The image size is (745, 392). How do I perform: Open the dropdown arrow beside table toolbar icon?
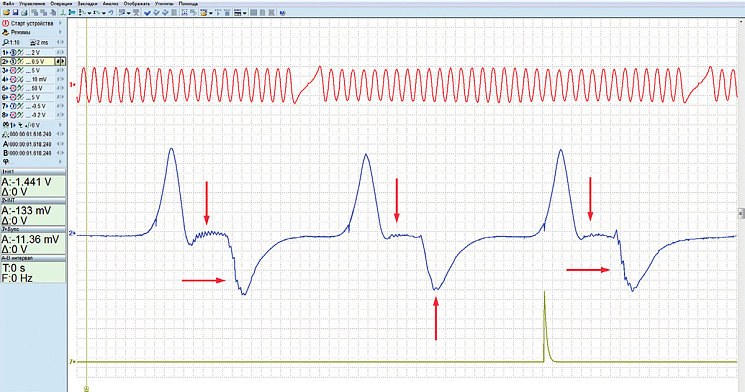tap(244, 13)
